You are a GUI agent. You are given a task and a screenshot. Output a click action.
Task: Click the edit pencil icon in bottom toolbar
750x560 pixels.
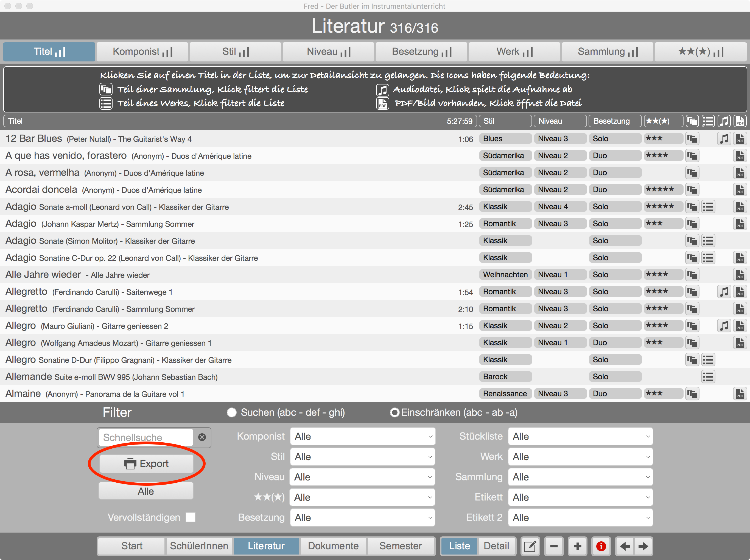[x=530, y=546]
